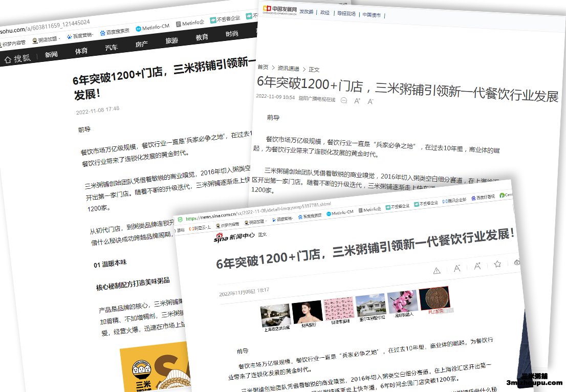Viewport: 566px width, 392px height.
Task: Open 导报现场 in 中国发展网 top nav
Action: 346,14
